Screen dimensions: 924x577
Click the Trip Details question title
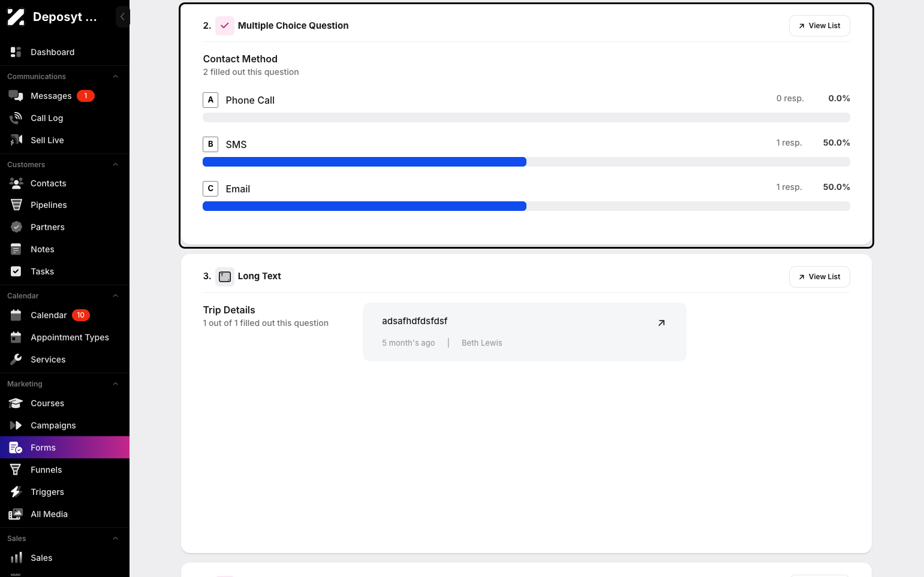point(229,310)
